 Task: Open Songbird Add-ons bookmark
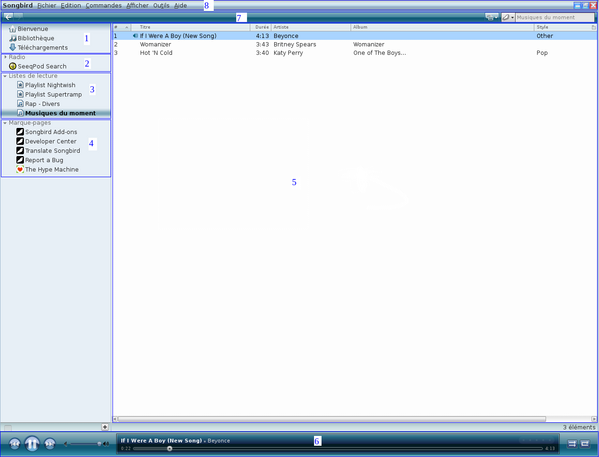(x=47, y=132)
